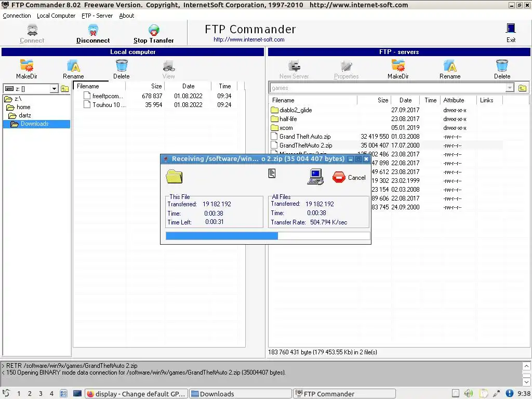Screen dimensions: 532x399
Task: Click the Stop Transfer icon
Action: pyautogui.click(x=154, y=30)
